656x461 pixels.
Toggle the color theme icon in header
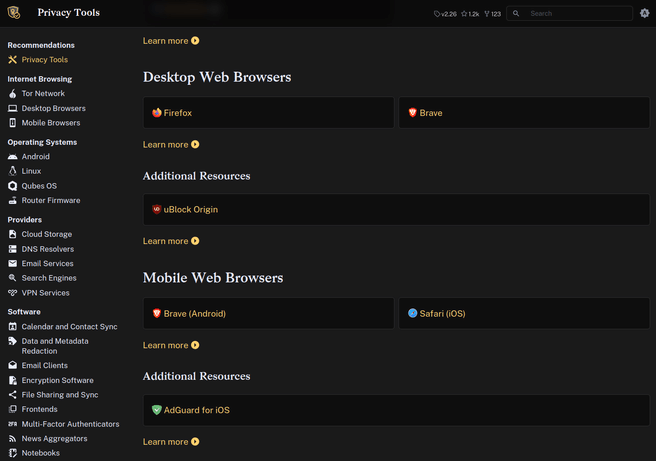pos(644,13)
